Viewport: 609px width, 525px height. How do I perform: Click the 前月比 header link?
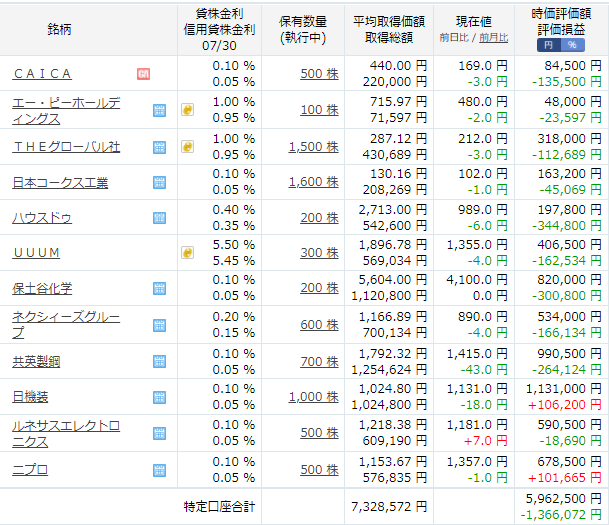[493, 38]
